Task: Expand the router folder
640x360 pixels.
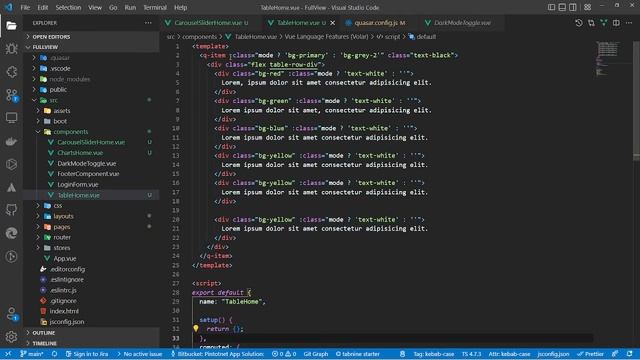Action: pyautogui.click(x=91, y=237)
